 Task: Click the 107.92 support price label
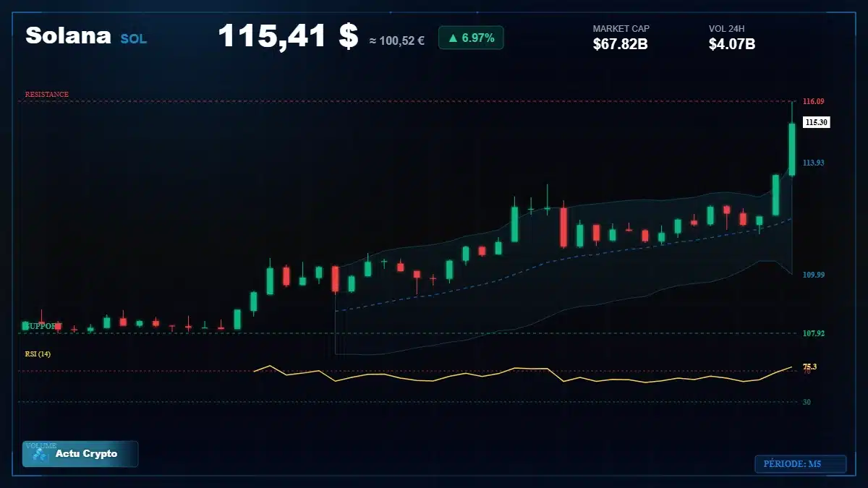[814, 333]
